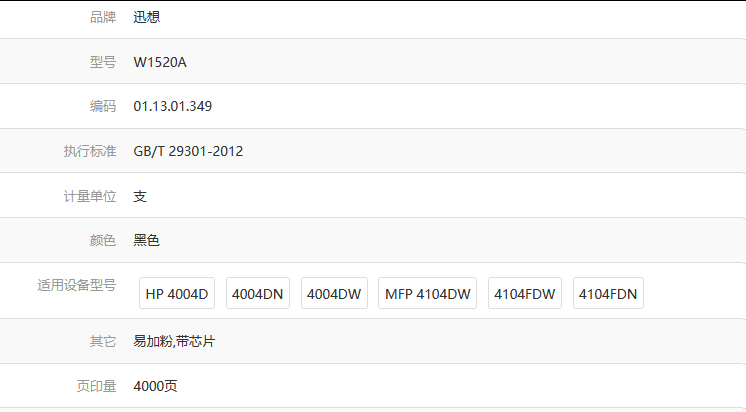Viewport: 746px width, 412px height.
Task: Click the 计量单位 row label
Action: tap(90, 196)
